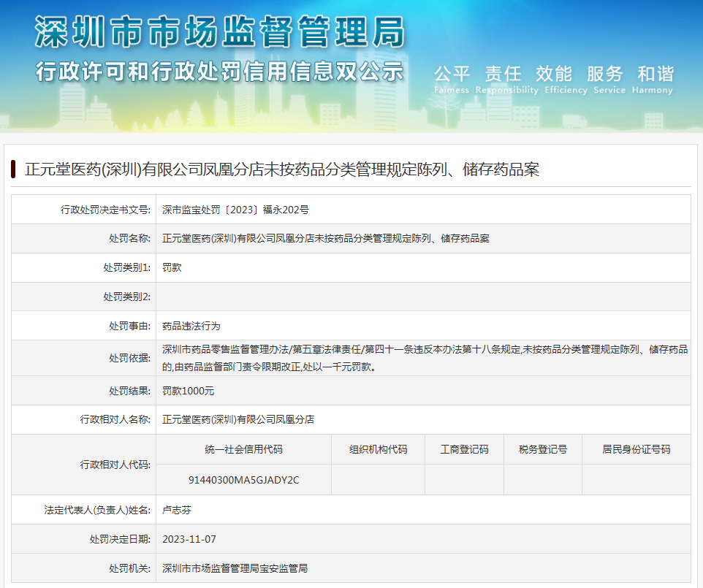Image resolution: width=703 pixels, height=588 pixels.
Task: Click the 处罚名称 row label
Action: [x=129, y=238]
